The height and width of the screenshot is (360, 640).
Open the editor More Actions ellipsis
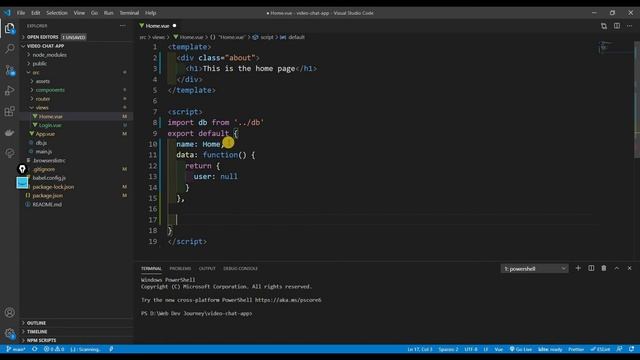point(629,26)
